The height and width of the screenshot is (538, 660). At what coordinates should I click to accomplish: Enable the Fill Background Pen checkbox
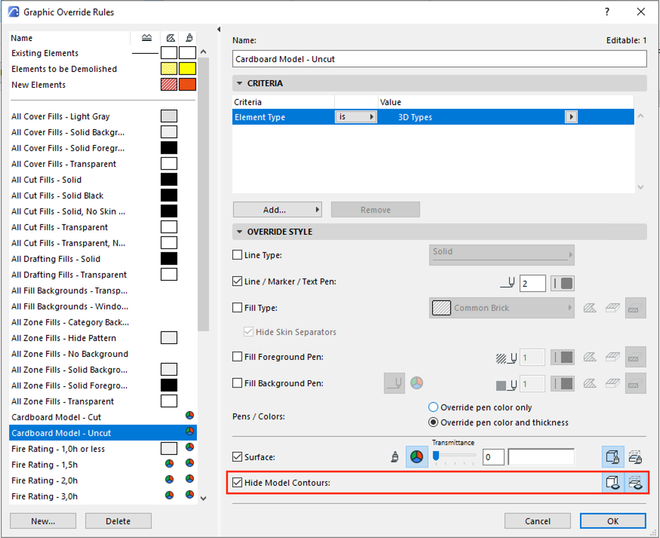pos(237,383)
